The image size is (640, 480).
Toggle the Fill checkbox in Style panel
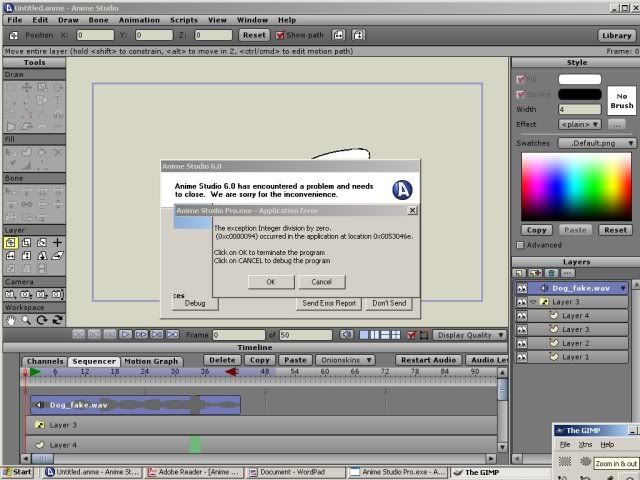(520, 79)
